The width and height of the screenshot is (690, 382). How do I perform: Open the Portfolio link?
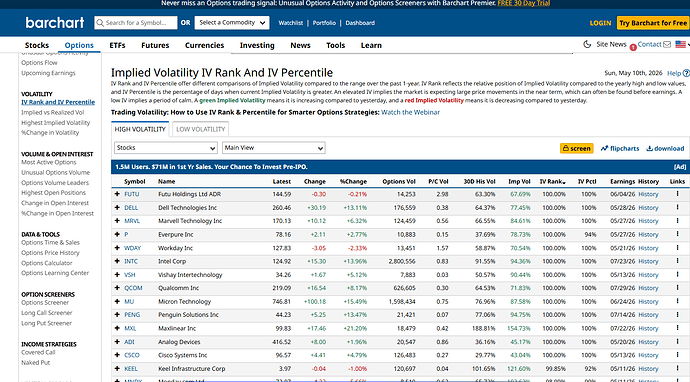[x=324, y=23]
